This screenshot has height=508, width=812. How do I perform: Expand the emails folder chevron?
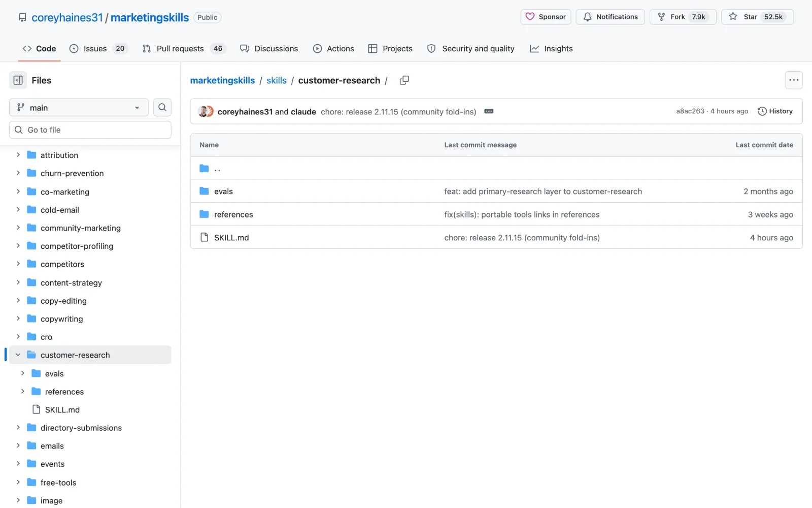coord(18,446)
